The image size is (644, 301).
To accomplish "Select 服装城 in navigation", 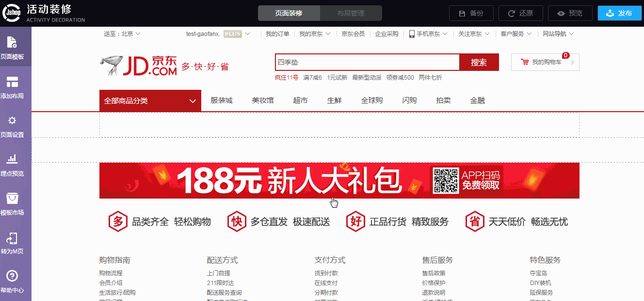I will tap(222, 100).
